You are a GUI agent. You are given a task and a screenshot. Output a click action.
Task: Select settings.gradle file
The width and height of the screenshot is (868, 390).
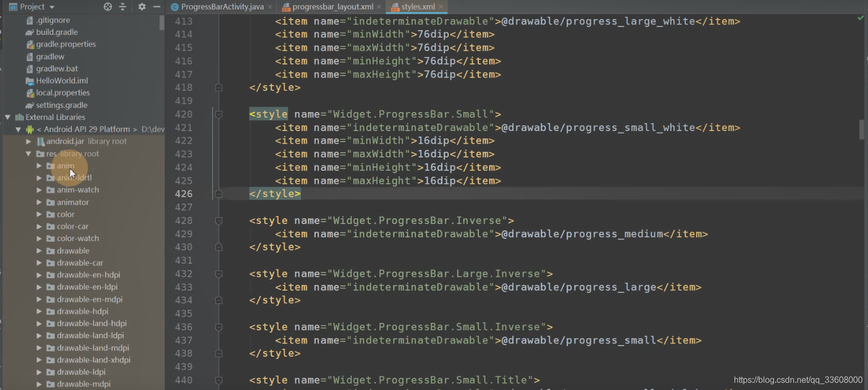coord(62,105)
